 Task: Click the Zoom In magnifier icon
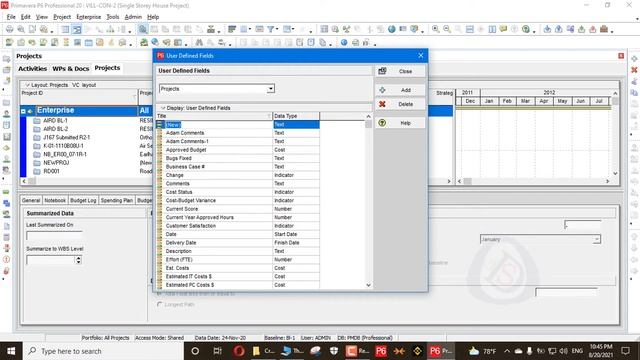(436, 29)
